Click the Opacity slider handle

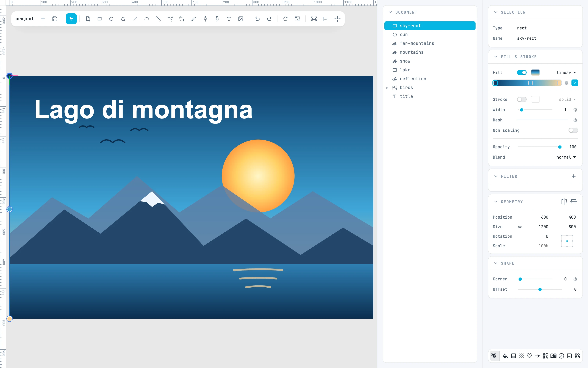click(x=560, y=147)
